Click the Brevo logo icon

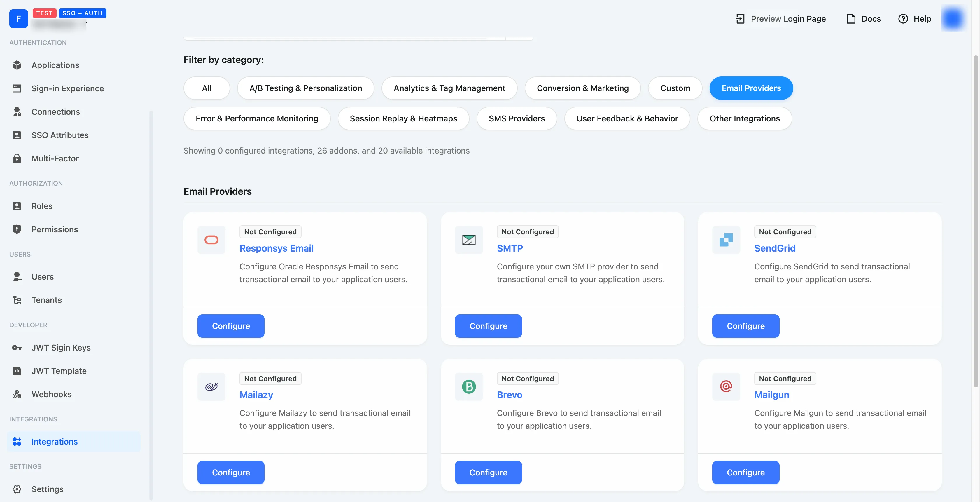click(x=468, y=387)
